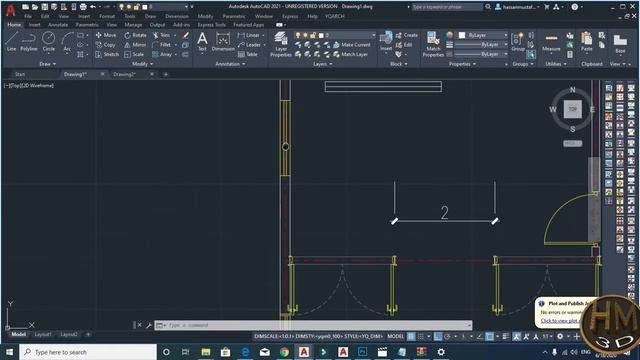Select the Line tool
Viewport: 640px width, 360px height.
click(x=11, y=42)
